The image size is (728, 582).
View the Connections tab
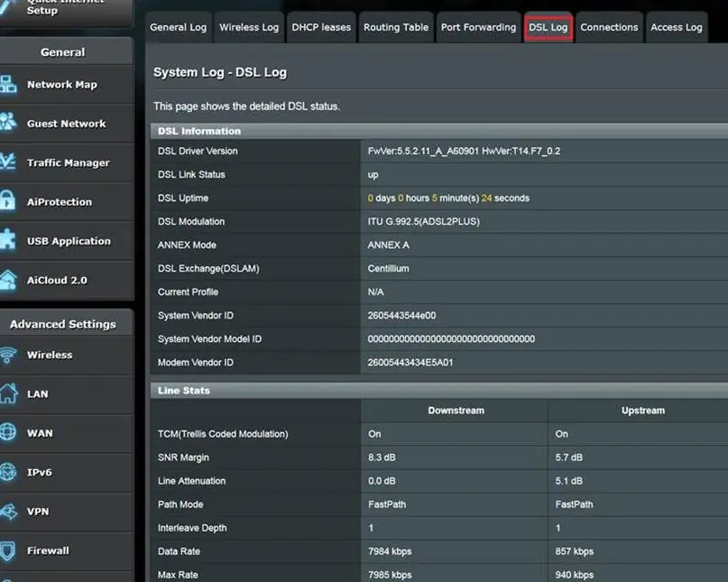(x=609, y=27)
